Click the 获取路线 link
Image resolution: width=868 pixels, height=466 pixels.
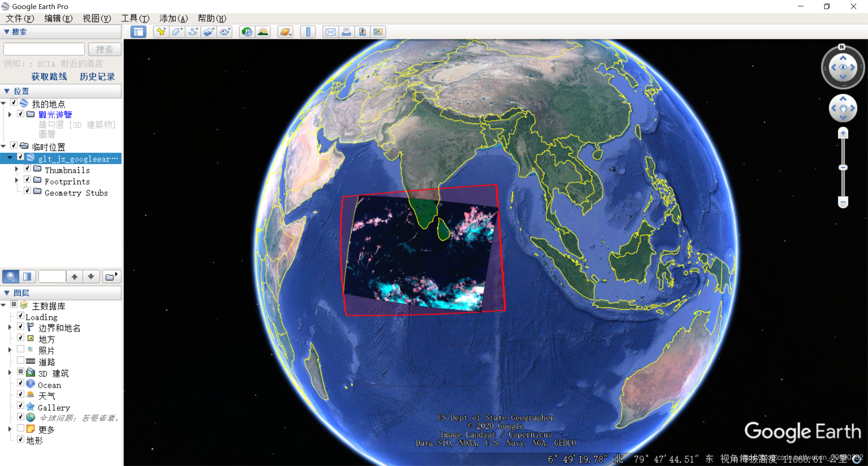(x=49, y=76)
